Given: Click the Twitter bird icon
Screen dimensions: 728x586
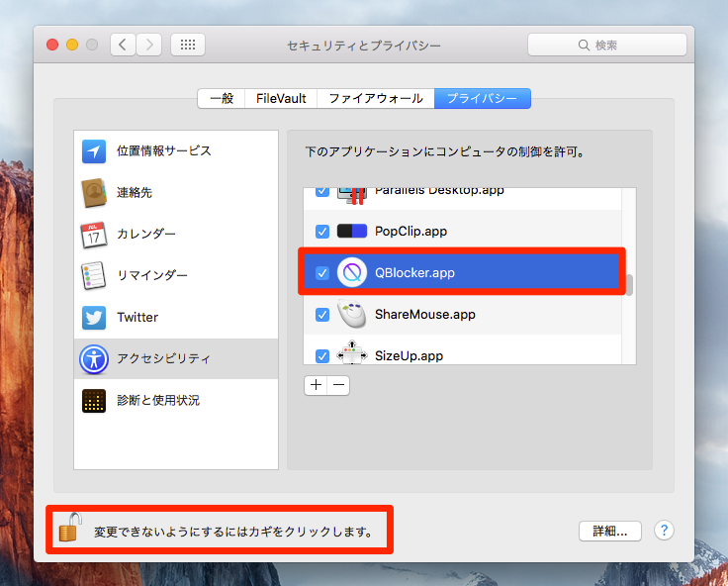Looking at the screenshot, I should [94, 318].
